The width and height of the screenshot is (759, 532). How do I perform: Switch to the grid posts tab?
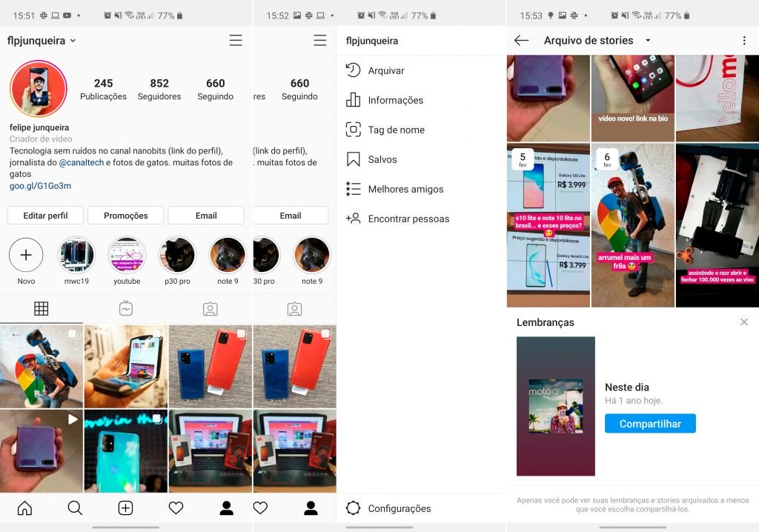point(42,309)
